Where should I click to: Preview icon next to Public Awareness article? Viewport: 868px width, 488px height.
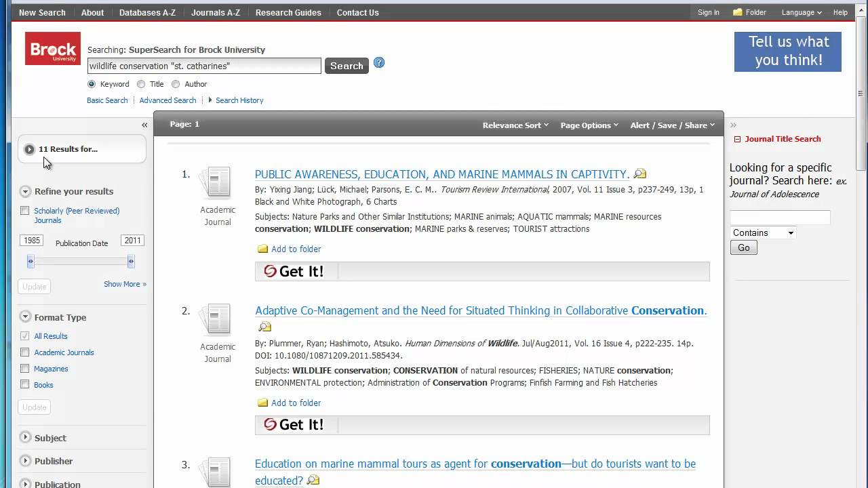(639, 174)
